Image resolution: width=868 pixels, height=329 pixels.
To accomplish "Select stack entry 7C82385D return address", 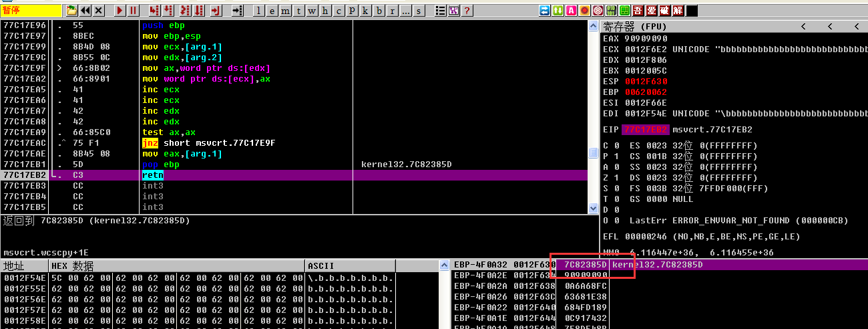I will coord(582,265).
